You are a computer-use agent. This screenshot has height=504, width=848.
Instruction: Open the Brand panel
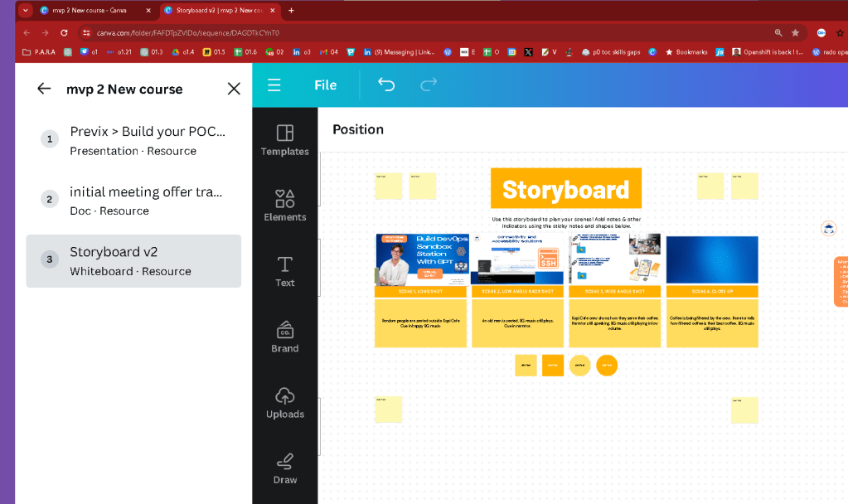(x=285, y=337)
